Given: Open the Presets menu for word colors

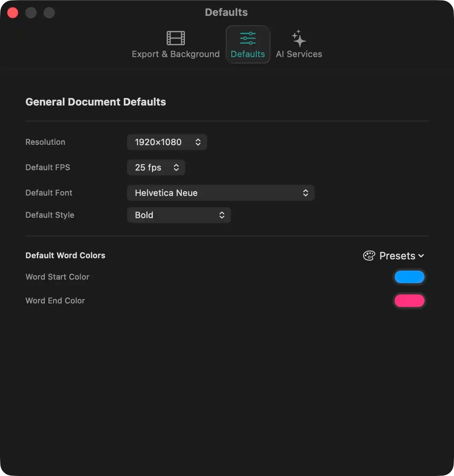Looking at the screenshot, I should [x=394, y=256].
